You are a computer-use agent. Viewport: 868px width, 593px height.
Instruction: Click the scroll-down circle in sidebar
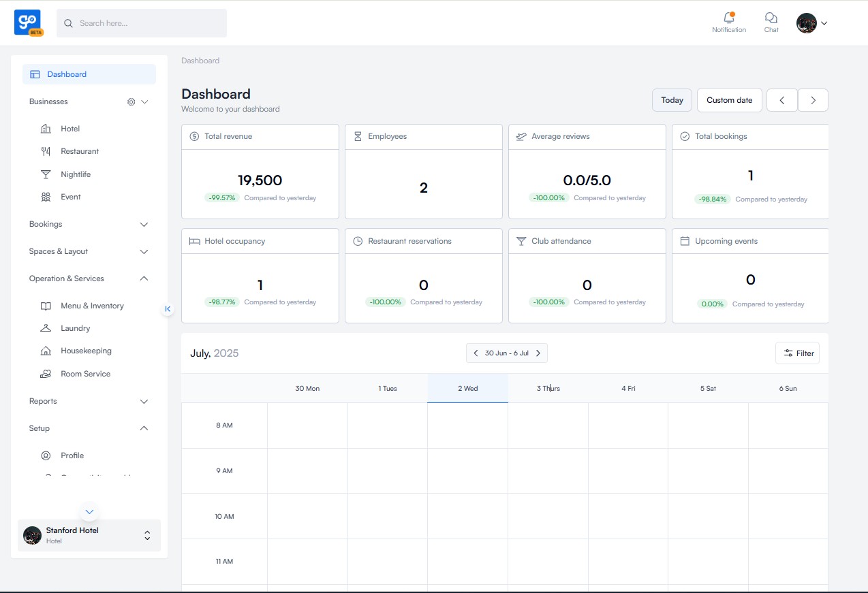(89, 511)
